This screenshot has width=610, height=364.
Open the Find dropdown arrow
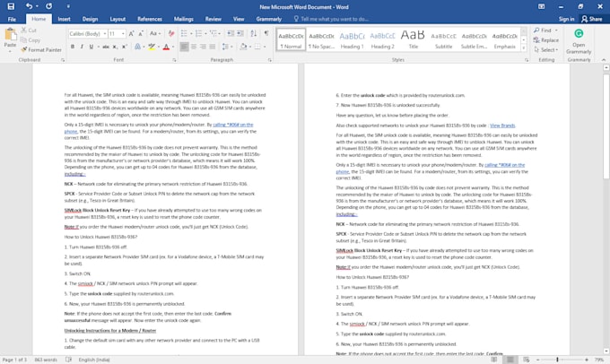click(x=556, y=30)
